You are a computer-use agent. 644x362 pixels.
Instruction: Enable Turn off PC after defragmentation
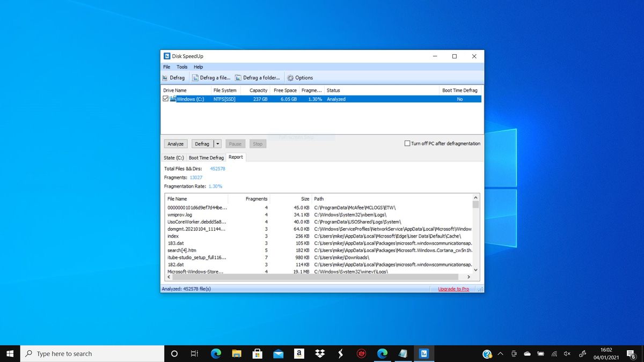tap(407, 143)
